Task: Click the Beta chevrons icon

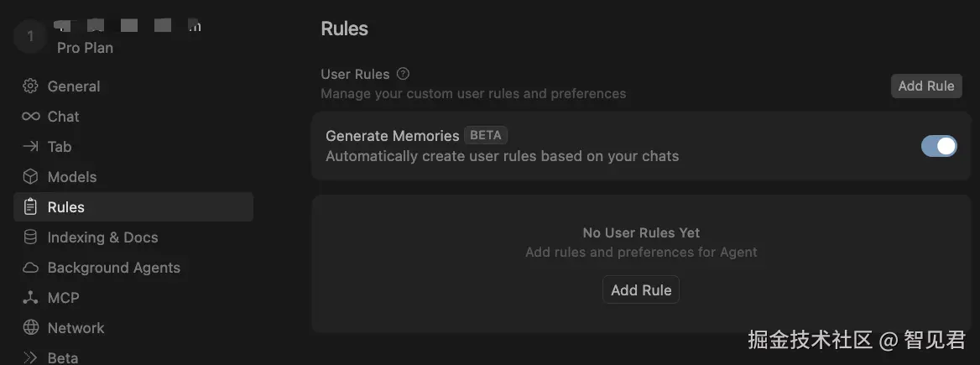Action: pyautogui.click(x=30, y=357)
